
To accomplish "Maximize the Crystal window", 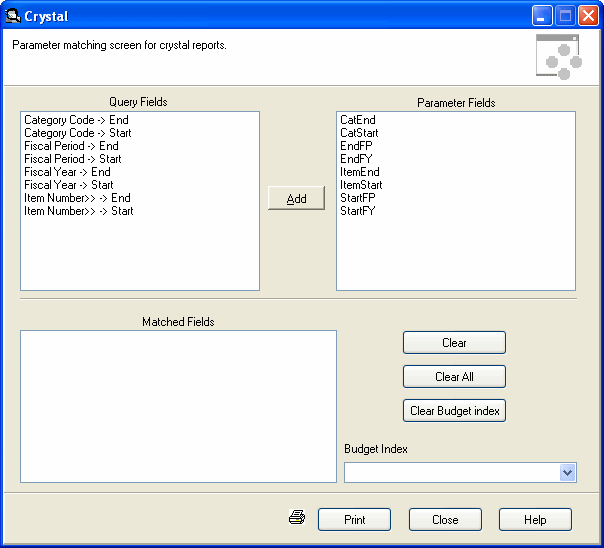I will 565,16.
